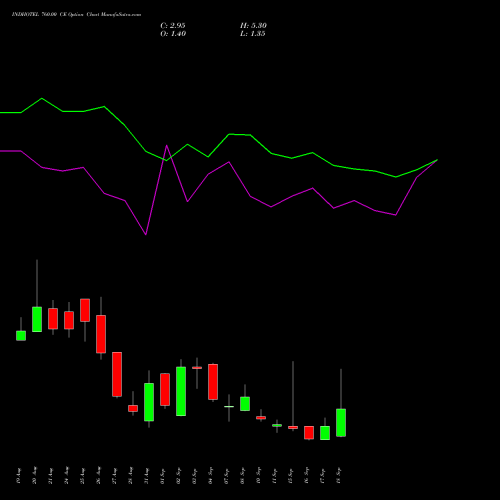The image size is (500, 500).
Task: Click the 04 Sep date label
Action: (x=211, y=476)
